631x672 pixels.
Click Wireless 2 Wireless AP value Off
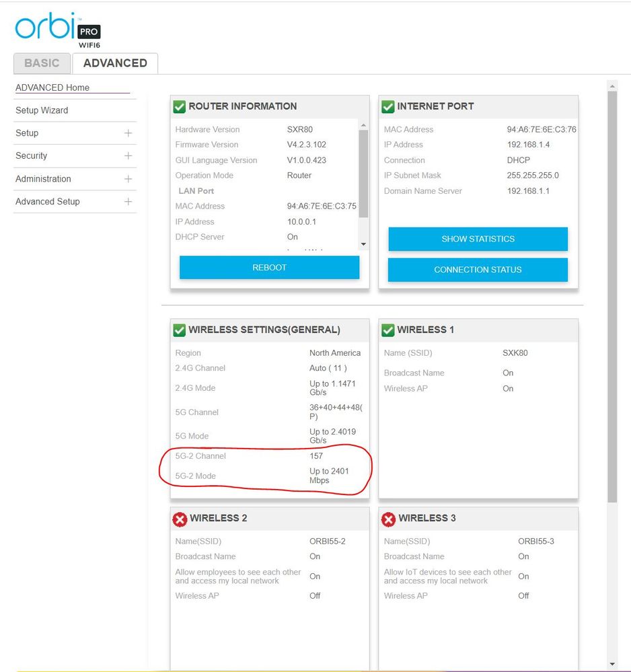click(315, 596)
